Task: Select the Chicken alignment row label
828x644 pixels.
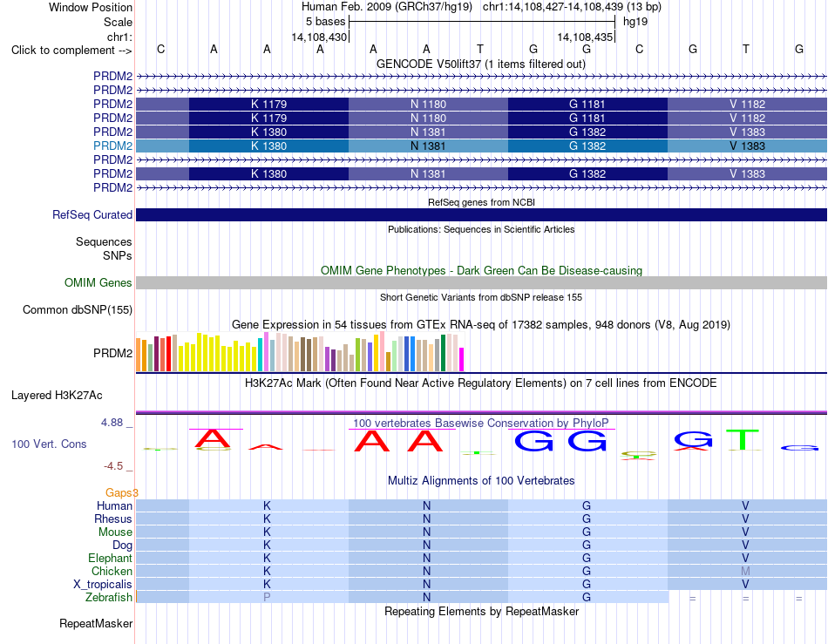Action: 112,571
